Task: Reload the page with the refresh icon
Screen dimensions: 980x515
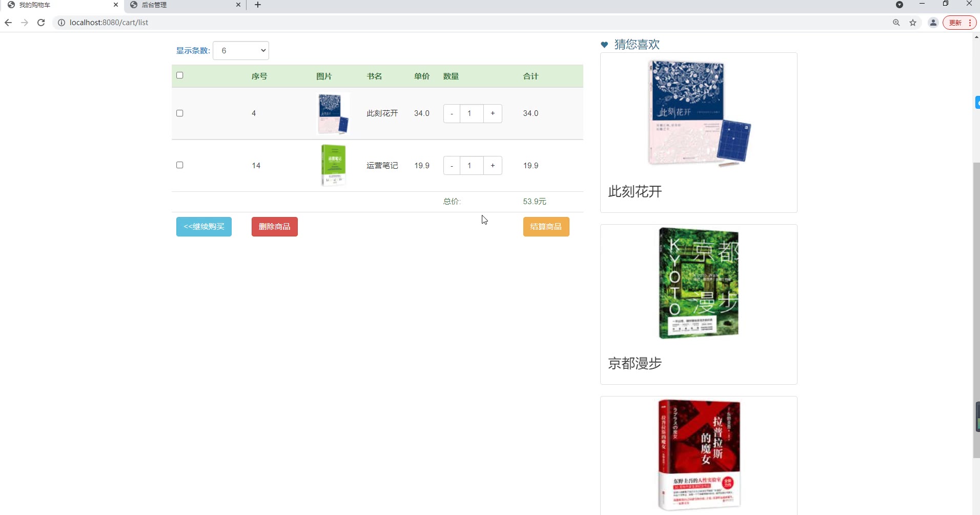Action: pyautogui.click(x=41, y=23)
